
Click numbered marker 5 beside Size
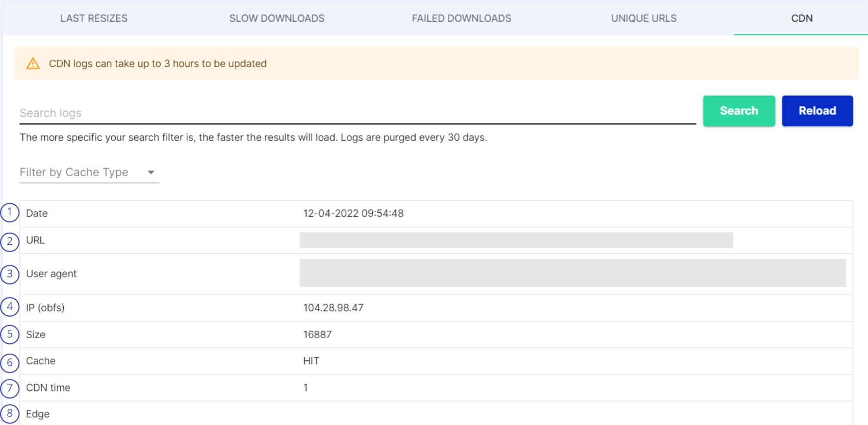[10, 334]
